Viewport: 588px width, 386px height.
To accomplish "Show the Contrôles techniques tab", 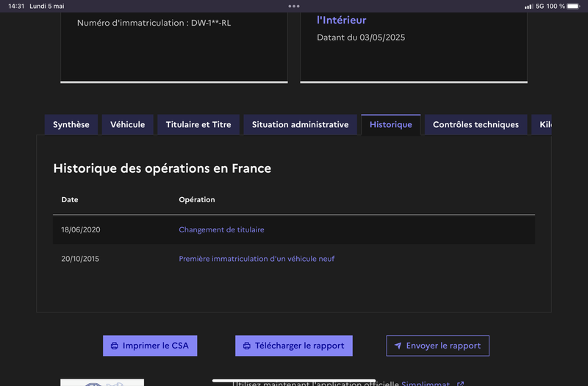I will tap(476, 125).
